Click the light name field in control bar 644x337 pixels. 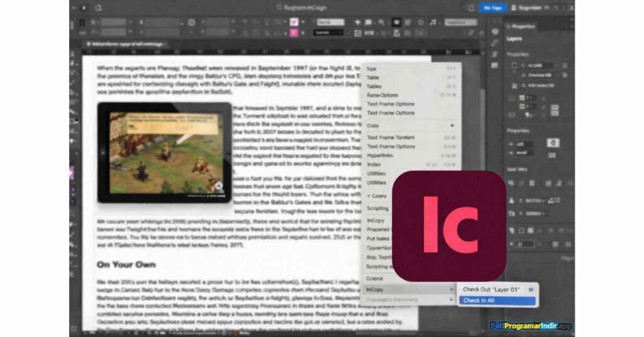[x=330, y=22]
